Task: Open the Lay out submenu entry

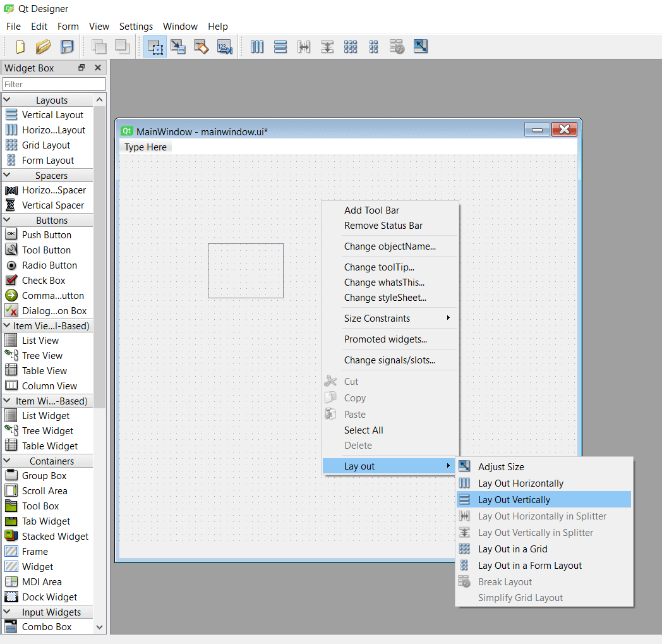Action: 390,466
